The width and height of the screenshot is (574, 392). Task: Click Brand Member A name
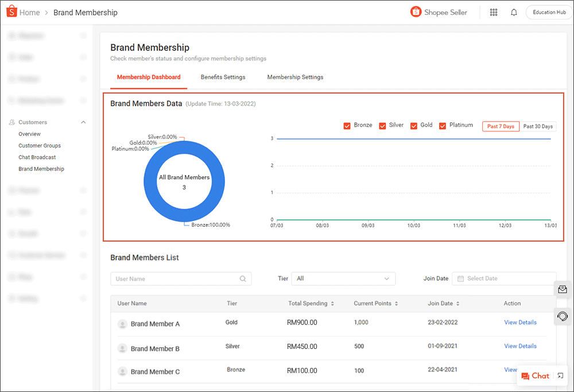pyautogui.click(x=155, y=324)
